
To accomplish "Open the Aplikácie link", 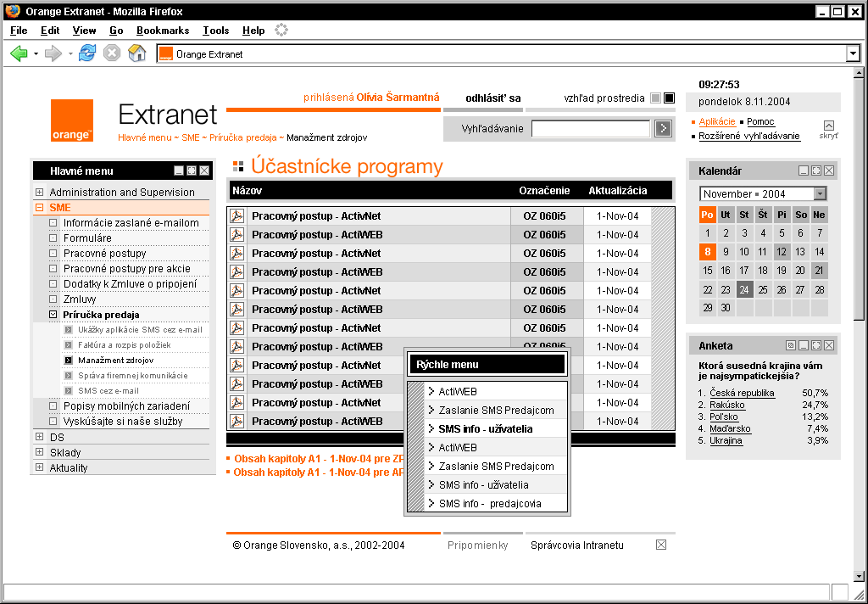I will [717, 121].
